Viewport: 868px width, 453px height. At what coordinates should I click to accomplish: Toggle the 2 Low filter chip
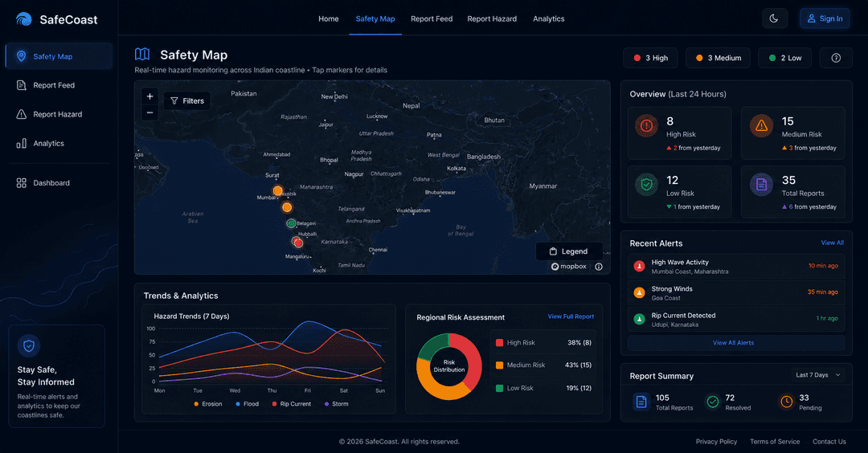pos(785,58)
